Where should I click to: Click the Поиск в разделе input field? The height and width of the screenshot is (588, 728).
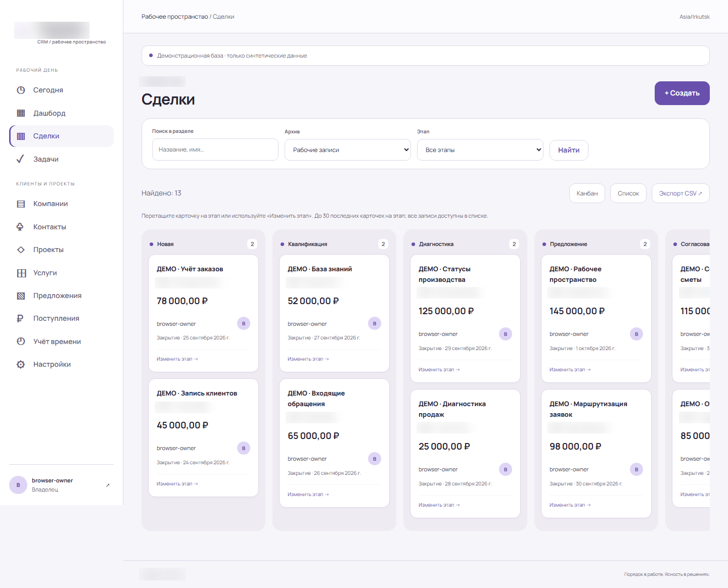tap(215, 150)
